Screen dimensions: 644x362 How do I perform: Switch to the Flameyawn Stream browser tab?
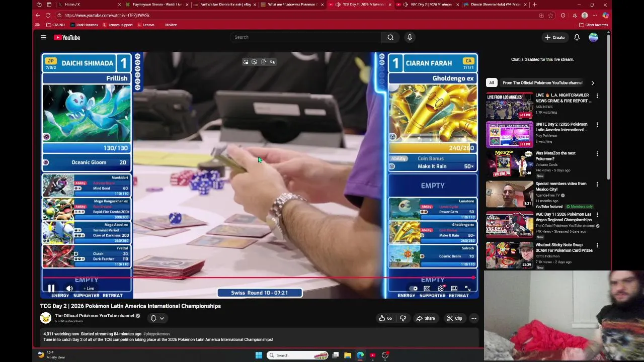[x=157, y=5]
